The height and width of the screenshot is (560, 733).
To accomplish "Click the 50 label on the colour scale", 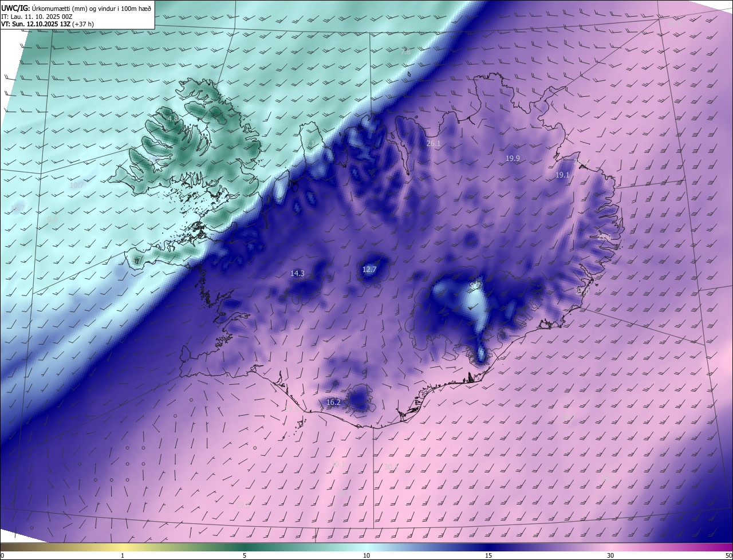I will [x=728, y=555].
